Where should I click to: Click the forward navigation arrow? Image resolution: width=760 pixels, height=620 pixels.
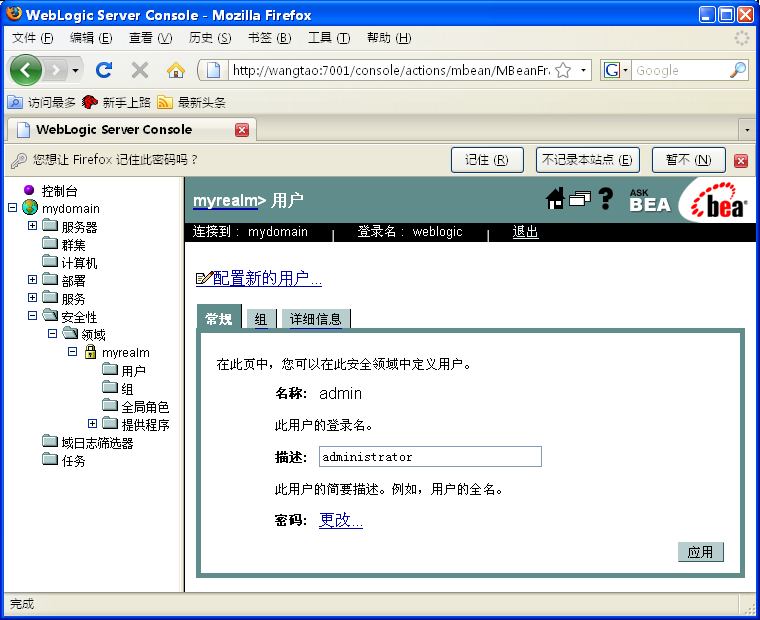(x=56, y=71)
